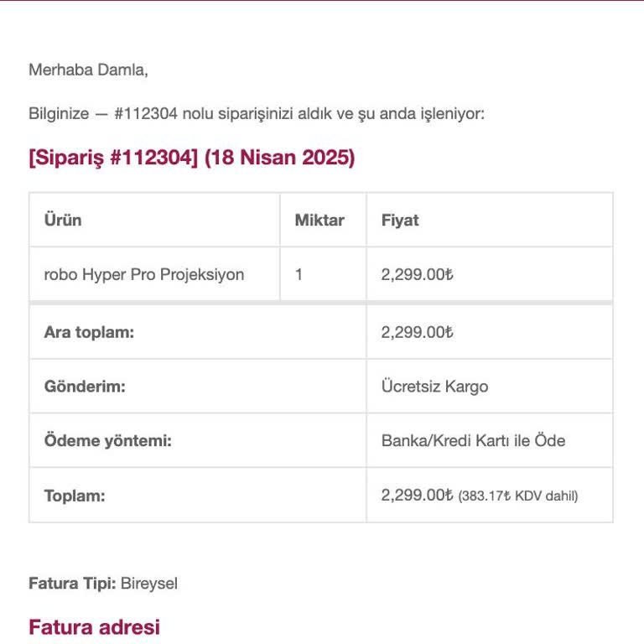The height and width of the screenshot is (644, 644).
Task: Click the KDV dahil tax note
Action: [518, 496]
